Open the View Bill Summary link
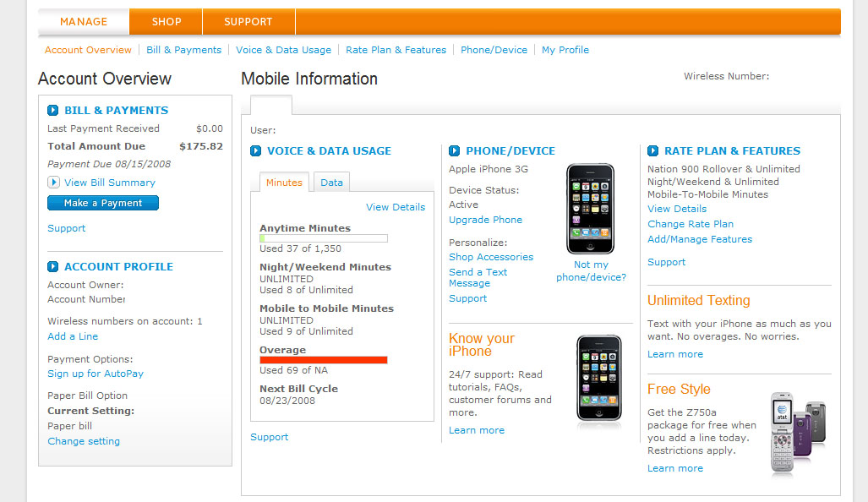Viewport: 868px width, 502px height. tap(110, 182)
